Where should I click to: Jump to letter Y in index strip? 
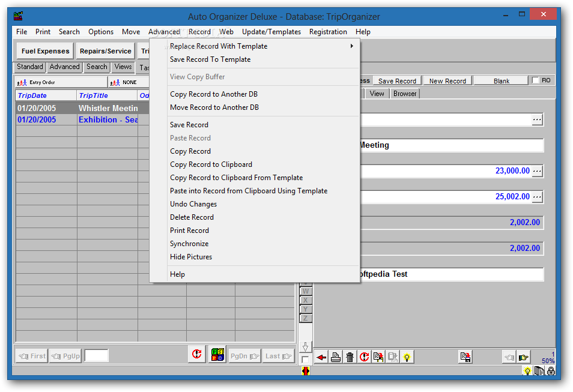tap(306, 309)
